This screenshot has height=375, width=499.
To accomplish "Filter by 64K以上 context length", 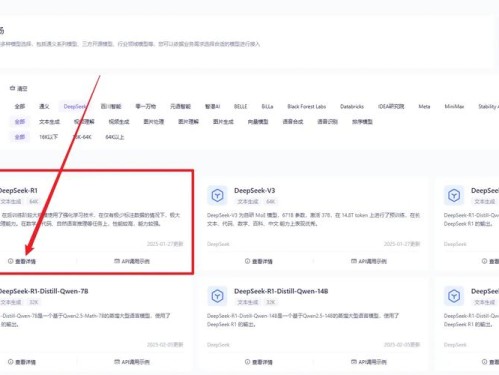I will point(115,137).
